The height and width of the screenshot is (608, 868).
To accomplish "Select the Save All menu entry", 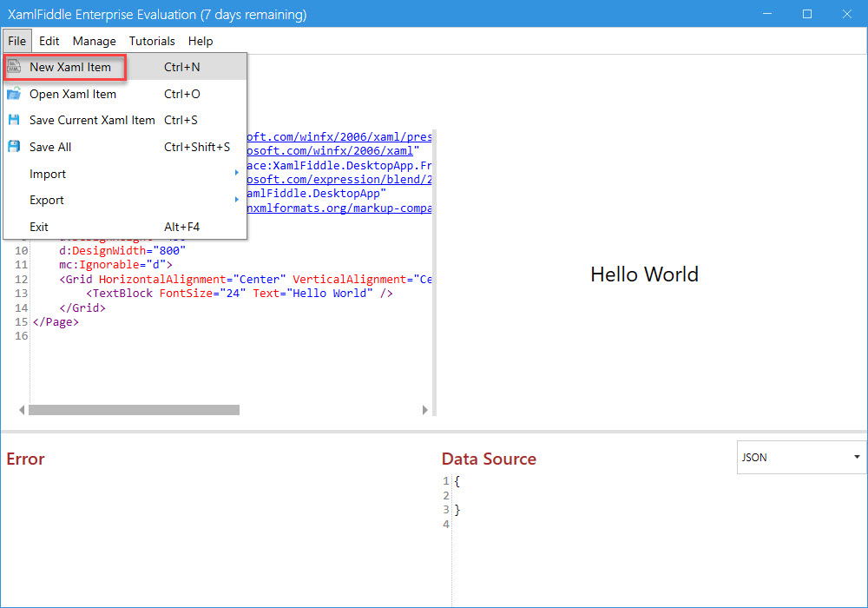I will tap(125, 147).
